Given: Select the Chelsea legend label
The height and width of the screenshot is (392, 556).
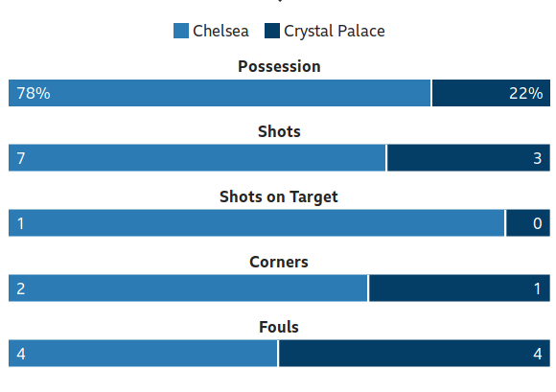Looking at the screenshot, I should click(220, 31).
